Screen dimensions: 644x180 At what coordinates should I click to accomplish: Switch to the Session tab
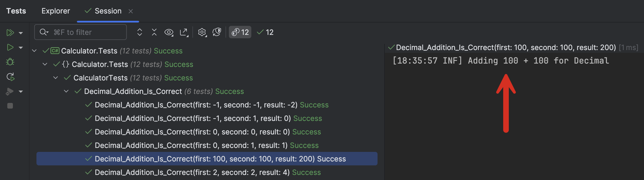[x=107, y=11]
